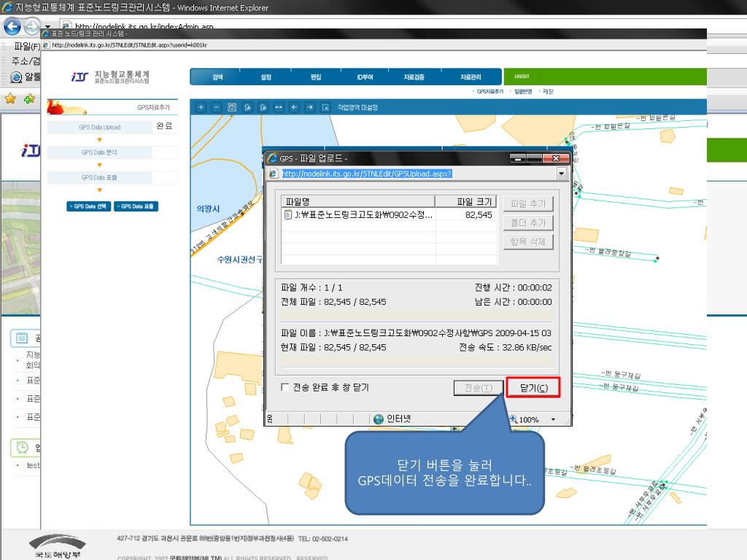Viewport: 747px width, 560px height.
Task: Click the full extent map tool icon
Action: [232, 107]
